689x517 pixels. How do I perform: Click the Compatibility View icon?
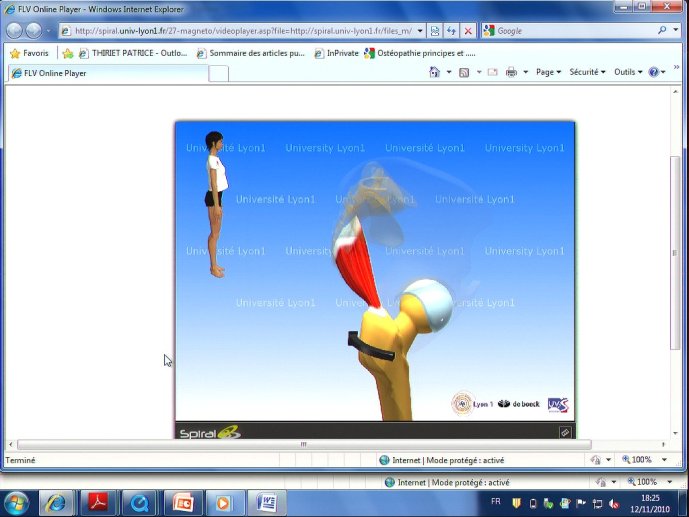point(435,31)
